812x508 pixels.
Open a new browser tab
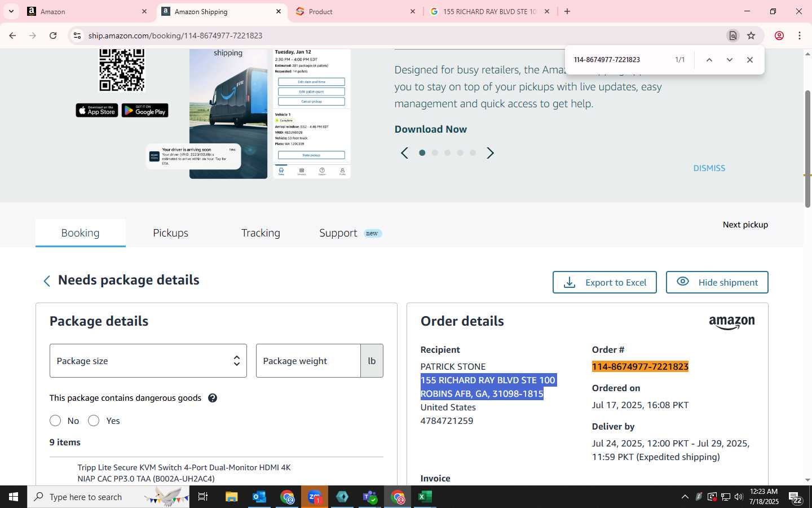[567, 11]
